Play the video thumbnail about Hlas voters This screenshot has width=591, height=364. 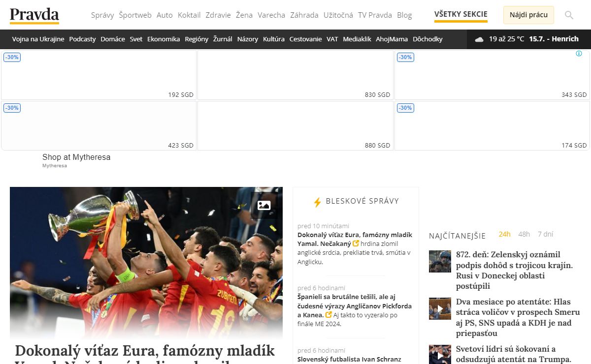[440, 309]
